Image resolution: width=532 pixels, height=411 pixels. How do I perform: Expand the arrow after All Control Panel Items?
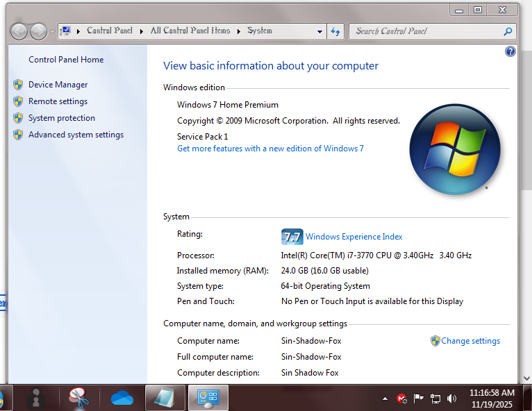tap(239, 31)
